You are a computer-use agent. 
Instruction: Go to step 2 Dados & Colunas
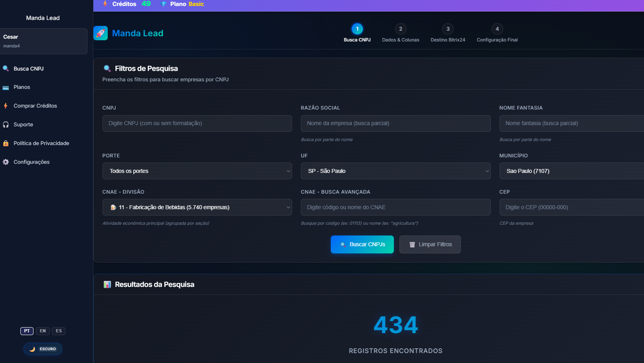coord(401,29)
